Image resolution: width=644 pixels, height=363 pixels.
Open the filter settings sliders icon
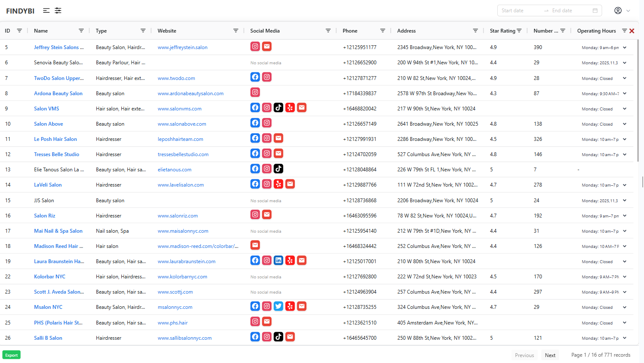click(x=58, y=11)
